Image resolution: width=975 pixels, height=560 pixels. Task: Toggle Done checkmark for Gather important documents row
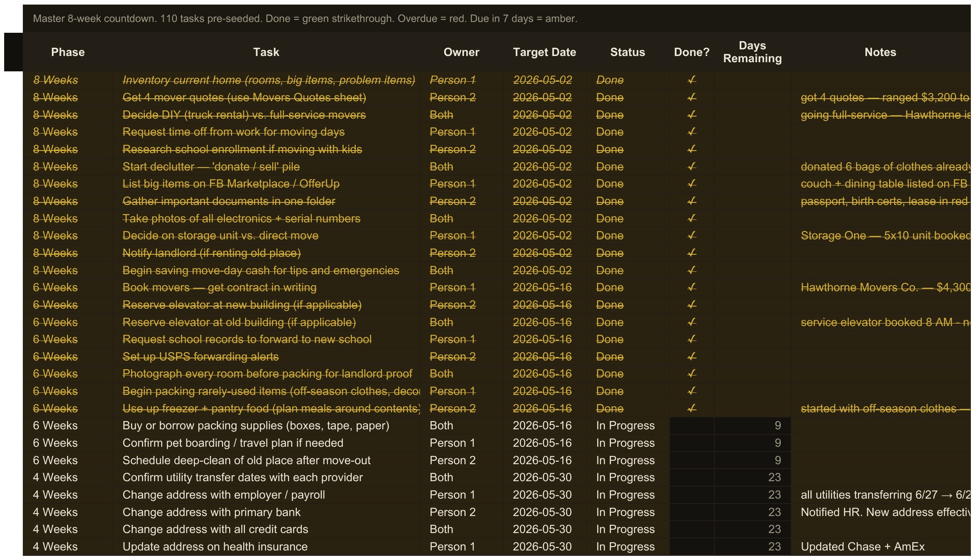coord(692,201)
